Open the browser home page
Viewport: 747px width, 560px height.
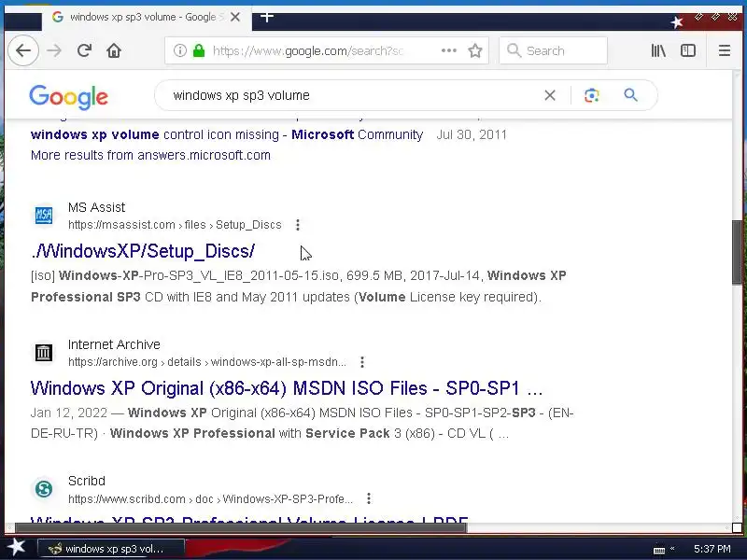point(114,50)
